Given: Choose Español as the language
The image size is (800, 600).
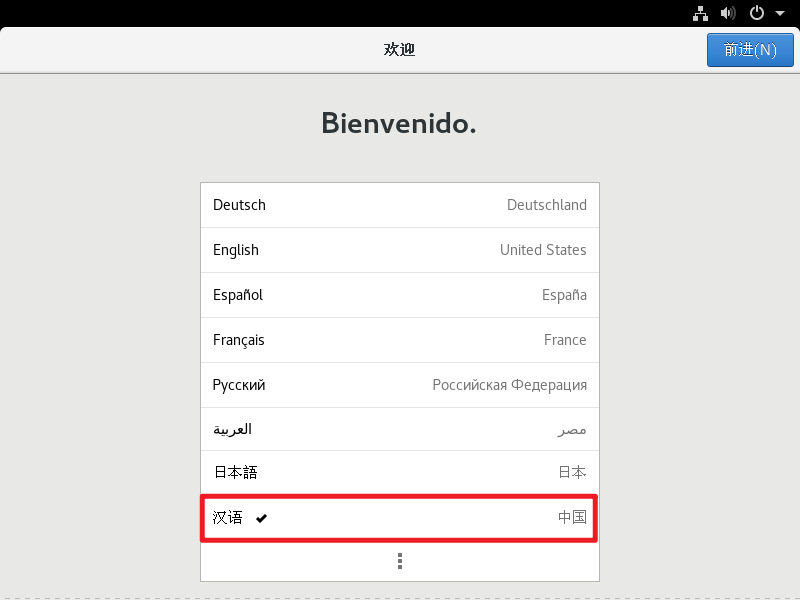Looking at the screenshot, I should (400, 295).
